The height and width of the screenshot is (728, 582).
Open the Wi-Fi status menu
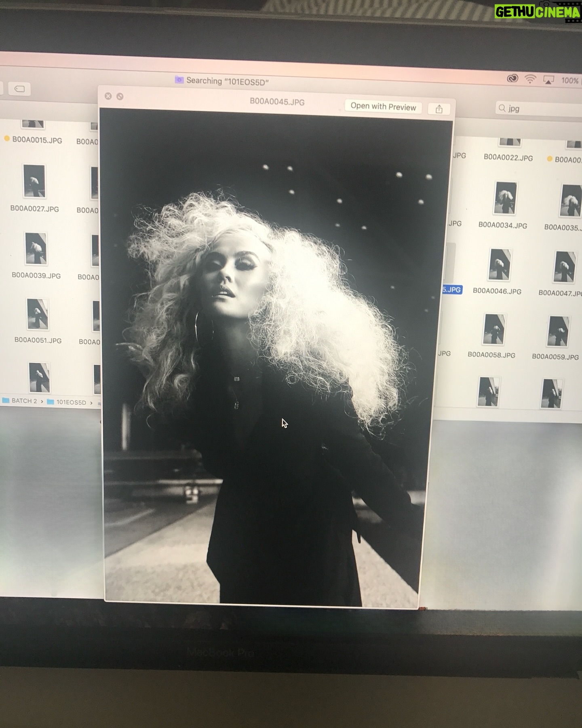coord(530,79)
